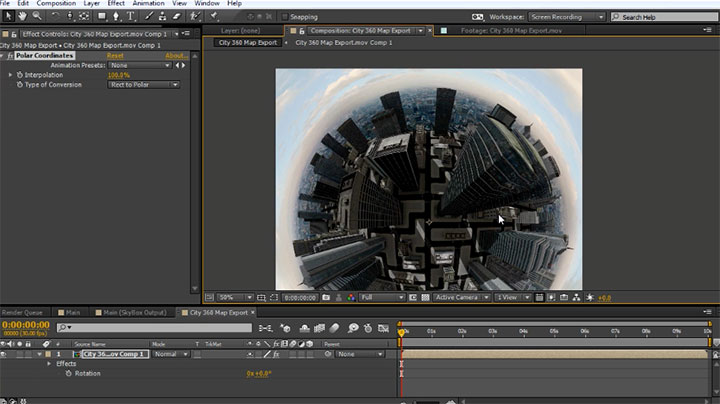The width and height of the screenshot is (720, 404).
Task: Select the Pen tool
Action: [116, 17]
